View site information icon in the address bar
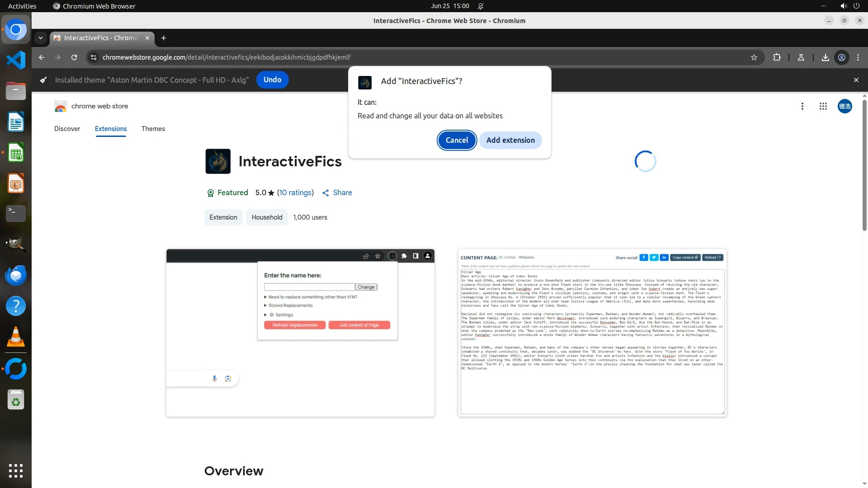Viewport: 868px width, 488px height. click(x=94, y=57)
